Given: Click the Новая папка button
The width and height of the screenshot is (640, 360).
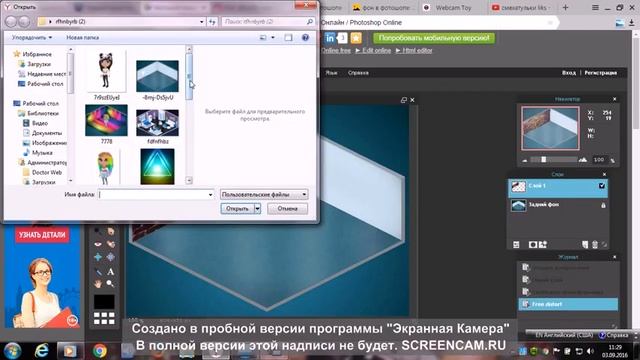Looking at the screenshot, I should pos(82,38).
